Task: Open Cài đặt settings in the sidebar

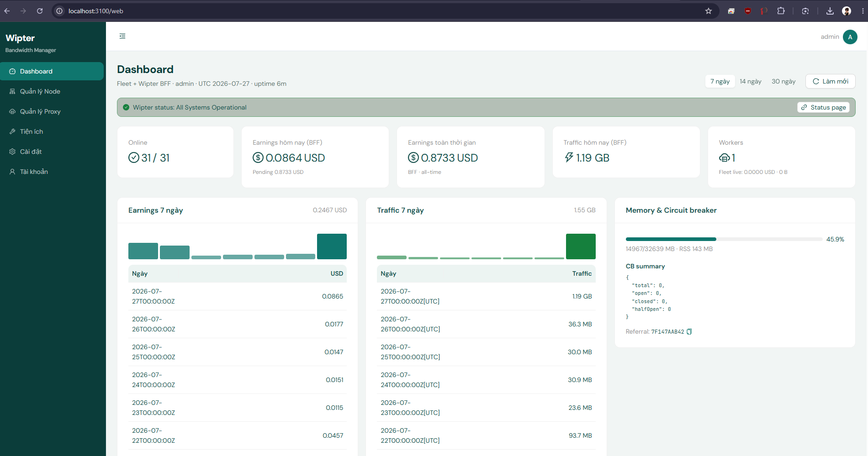Action: [52, 152]
